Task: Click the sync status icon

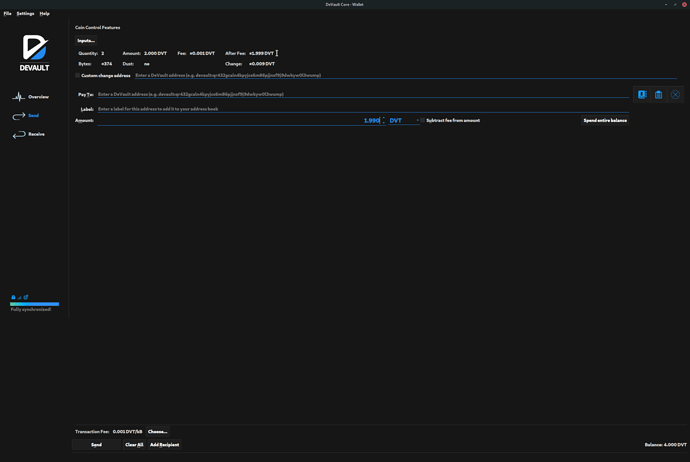Action: click(26, 297)
